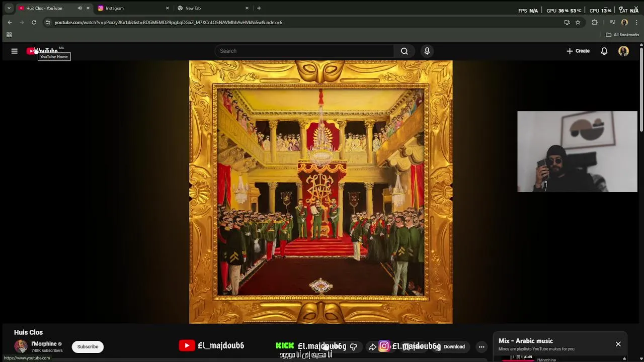Viewport: 644px width, 362px height.
Task: Close the New Tab browser tab
Action: pos(247,8)
